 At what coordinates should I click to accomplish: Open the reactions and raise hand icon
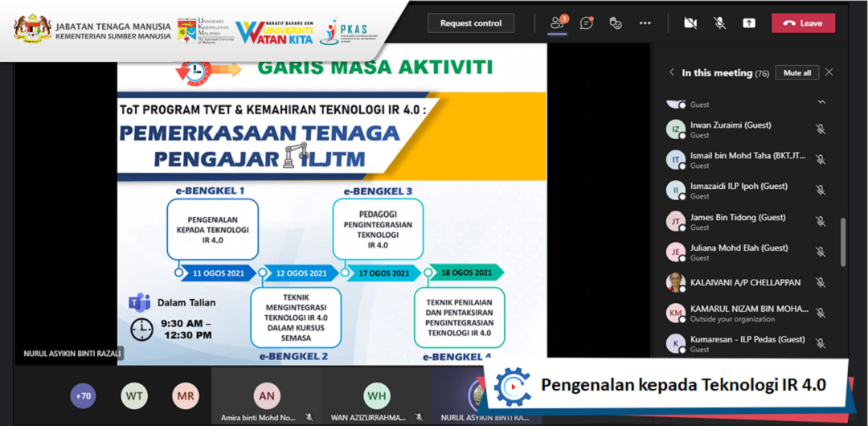[616, 23]
